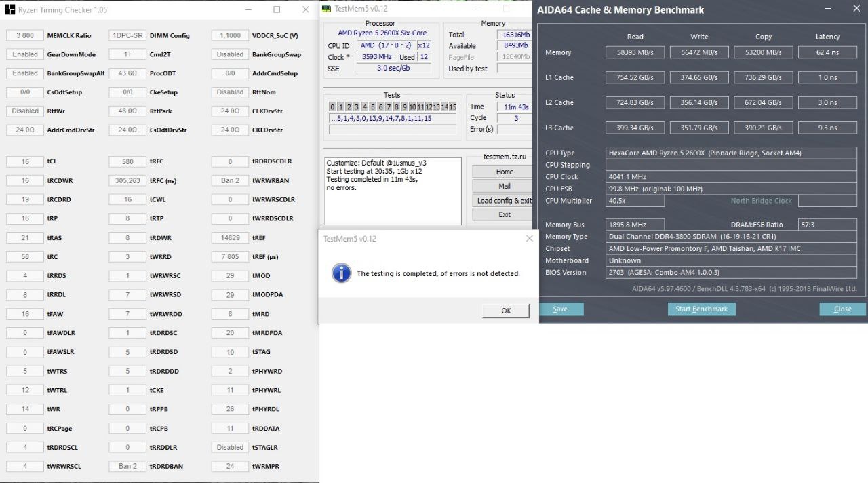Click the CPU Multiplier 40.5x field
The image size is (868, 483).
(635, 201)
